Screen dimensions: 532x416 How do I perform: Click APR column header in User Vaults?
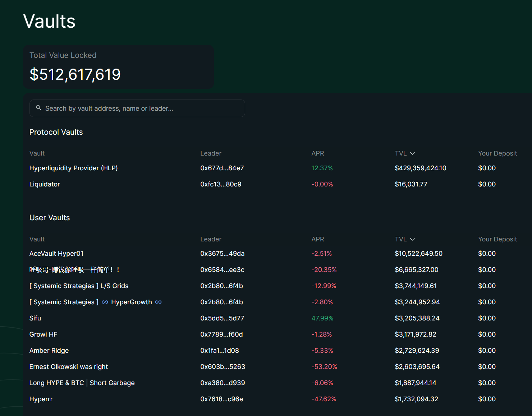coord(317,239)
